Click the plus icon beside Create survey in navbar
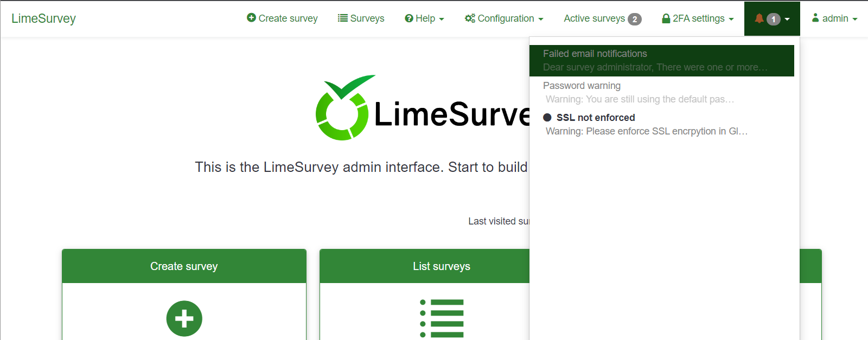The image size is (868, 340). point(251,18)
